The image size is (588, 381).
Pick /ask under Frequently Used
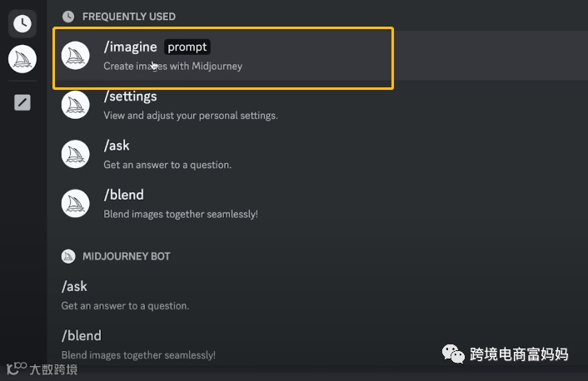pos(117,146)
